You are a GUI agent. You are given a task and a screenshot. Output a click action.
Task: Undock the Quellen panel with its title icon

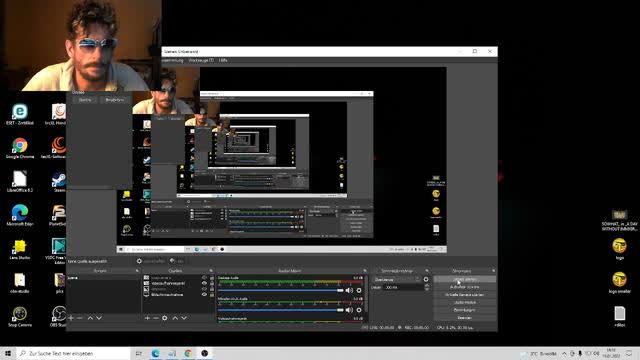pyautogui.click(x=211, y=271)
